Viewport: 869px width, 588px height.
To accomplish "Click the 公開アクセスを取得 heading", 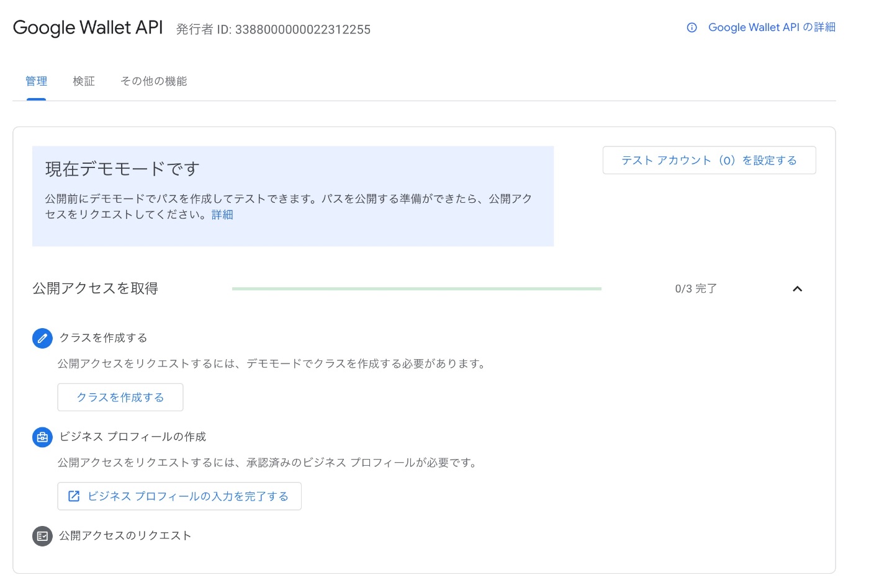I will pos(95,288).
